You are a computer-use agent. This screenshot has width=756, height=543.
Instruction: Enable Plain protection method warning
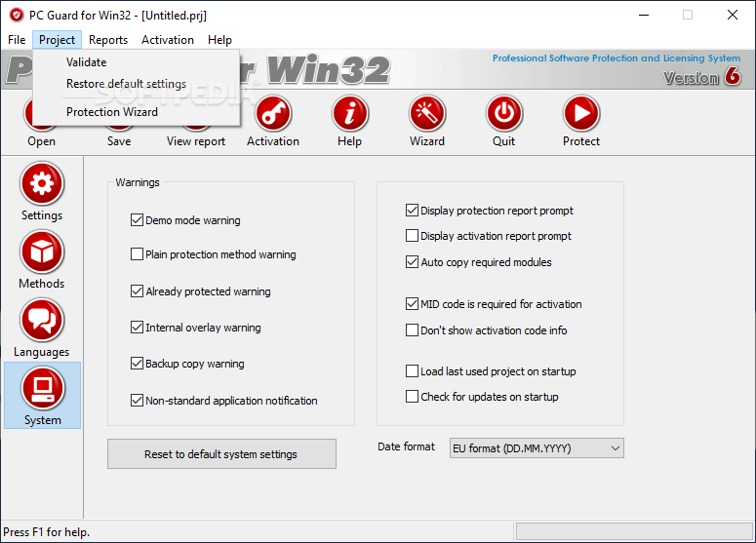(x=137, y=253)
